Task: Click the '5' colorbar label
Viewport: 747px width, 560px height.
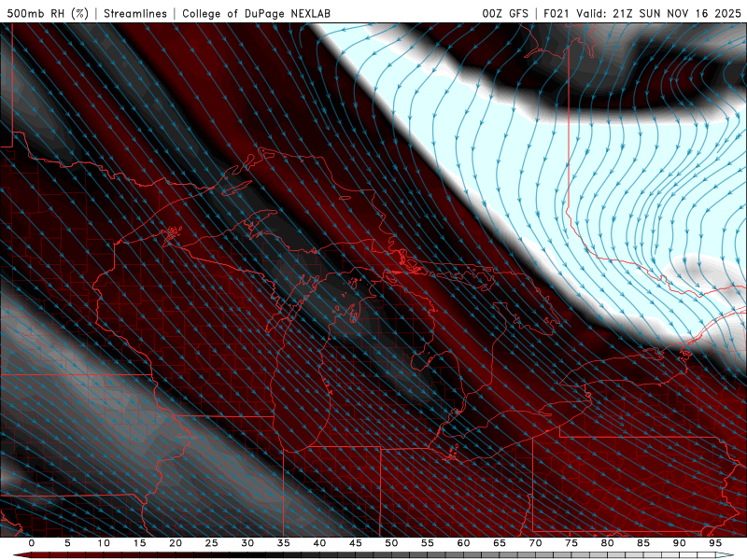Action: [x=67, y=543]
